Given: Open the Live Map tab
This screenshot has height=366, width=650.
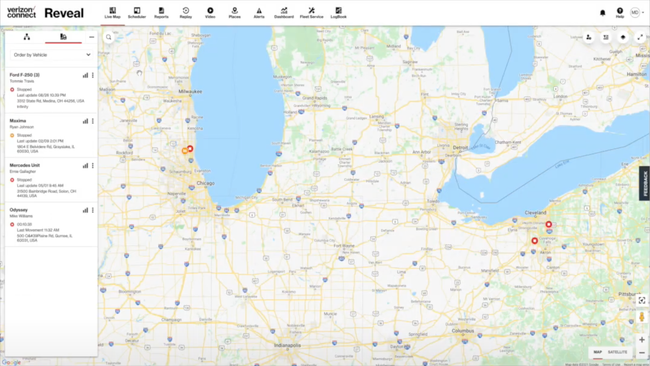Looking at the screenshot, I should coord(112,13).
